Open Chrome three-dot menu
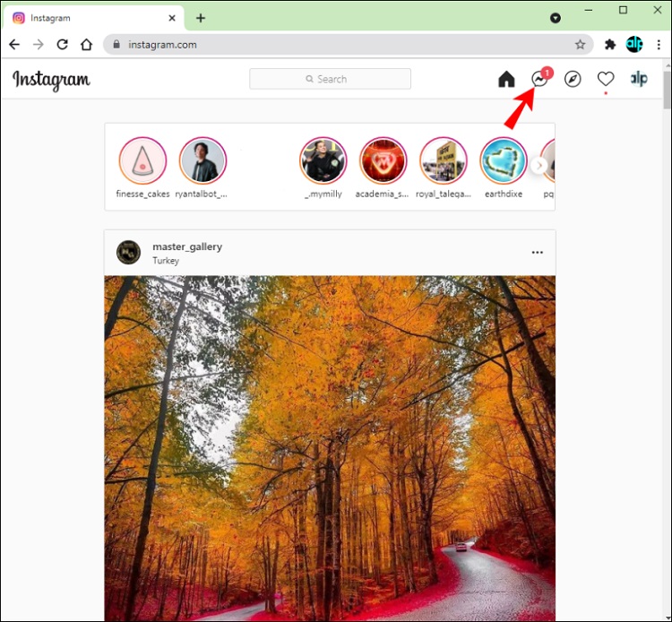This screenshot has height=622, width=672. point(659,45)
